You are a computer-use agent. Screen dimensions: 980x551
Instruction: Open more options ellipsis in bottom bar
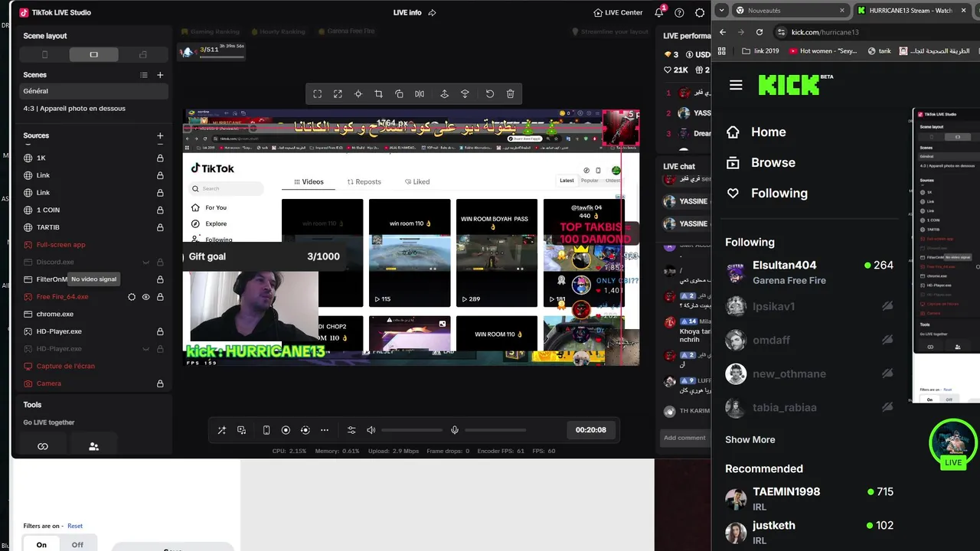click(x=325, y=430)
